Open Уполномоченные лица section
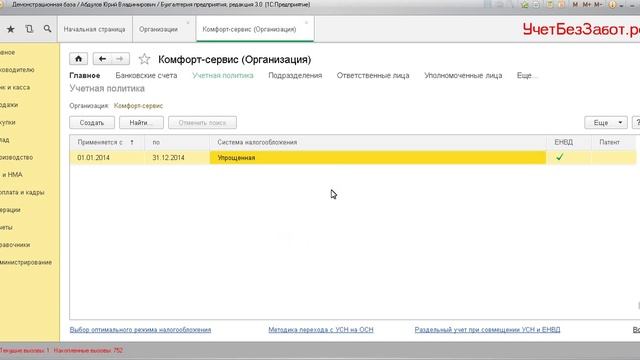The image size is (640, 360). tap(463, 76)
